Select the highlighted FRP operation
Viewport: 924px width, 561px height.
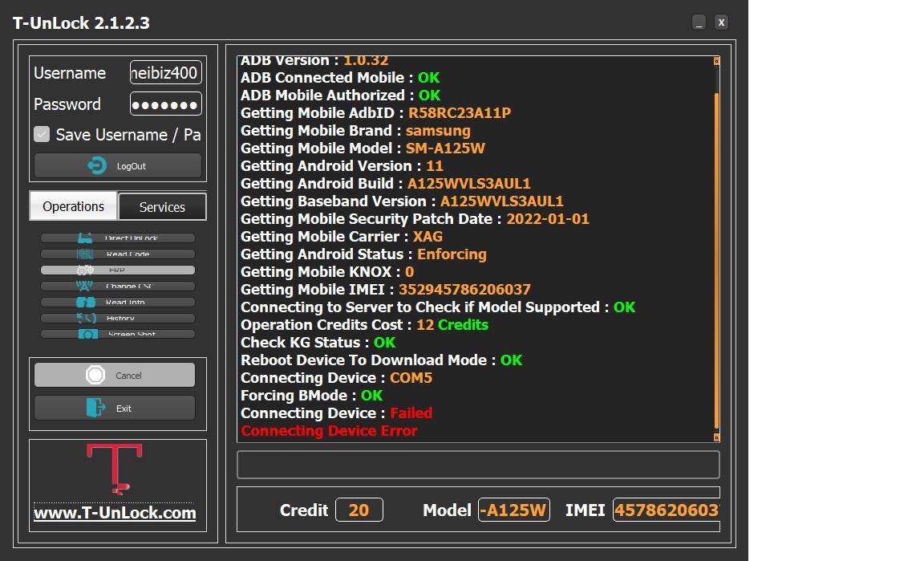[118, 270]
